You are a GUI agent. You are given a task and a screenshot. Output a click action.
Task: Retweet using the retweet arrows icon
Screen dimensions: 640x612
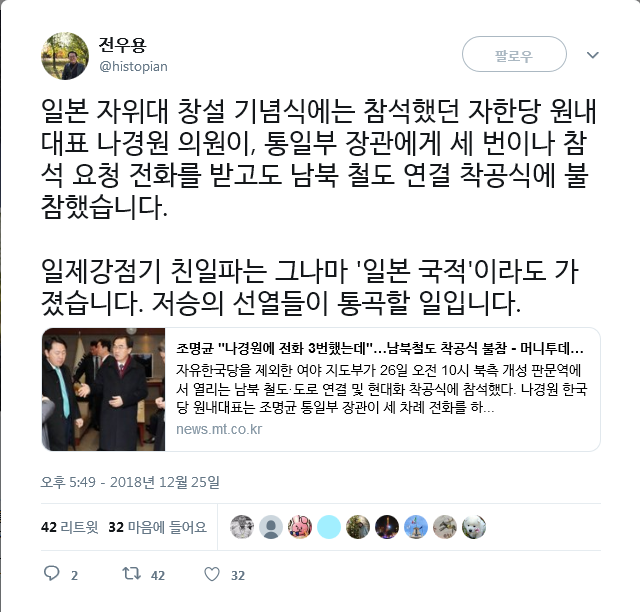[x=132, y=574]
